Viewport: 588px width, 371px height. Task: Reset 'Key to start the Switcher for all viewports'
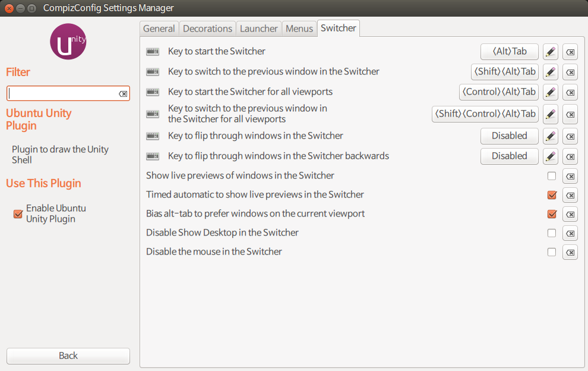(570, 92)
